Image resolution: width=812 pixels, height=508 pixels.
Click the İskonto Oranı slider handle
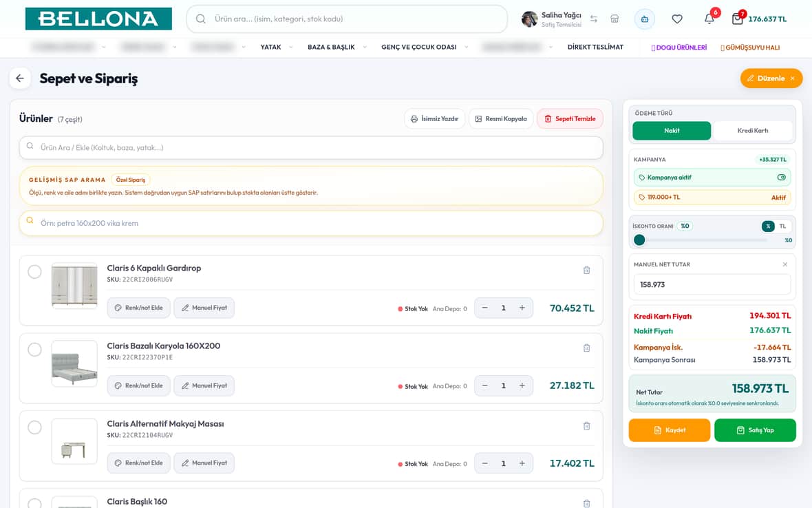[x=639, y=240]
